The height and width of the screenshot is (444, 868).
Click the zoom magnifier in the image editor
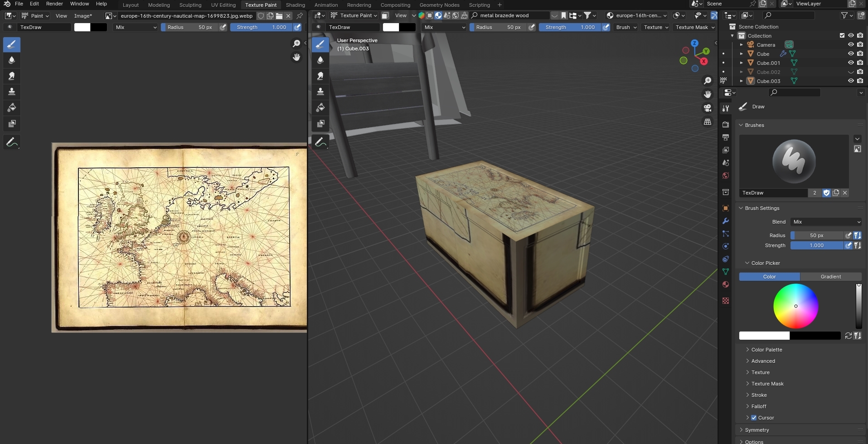[x=296, y=44]
